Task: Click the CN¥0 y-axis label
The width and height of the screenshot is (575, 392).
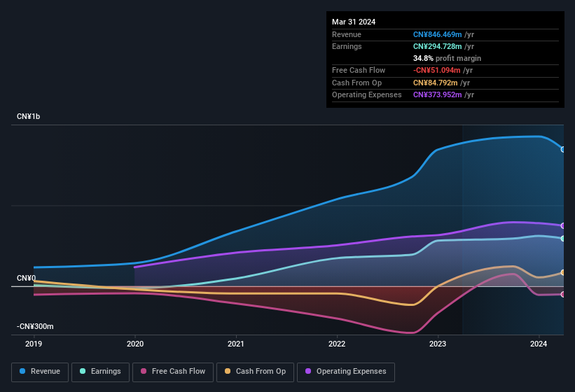Action: click(x=26, y=278)
